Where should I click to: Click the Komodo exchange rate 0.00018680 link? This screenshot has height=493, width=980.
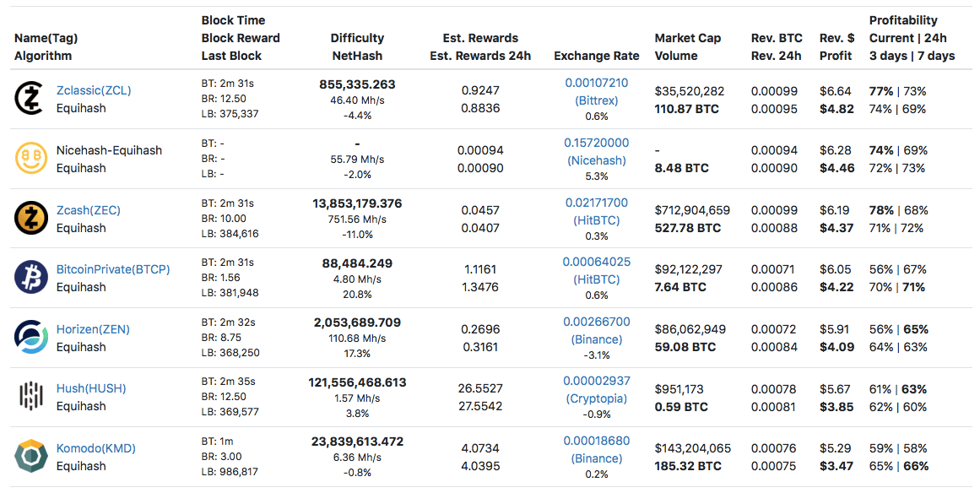pyautogui.click(x=596, y=441)
